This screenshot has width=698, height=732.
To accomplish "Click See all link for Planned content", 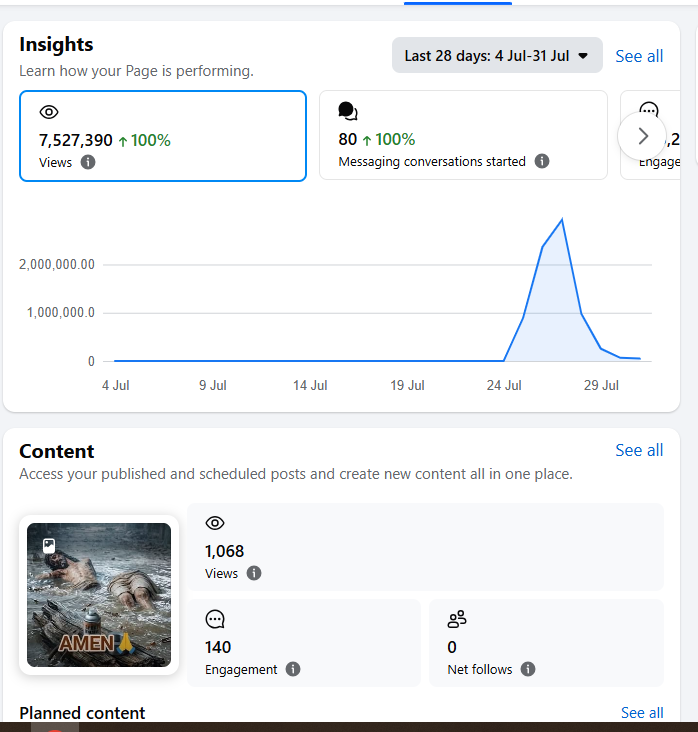I will (642, 713).
